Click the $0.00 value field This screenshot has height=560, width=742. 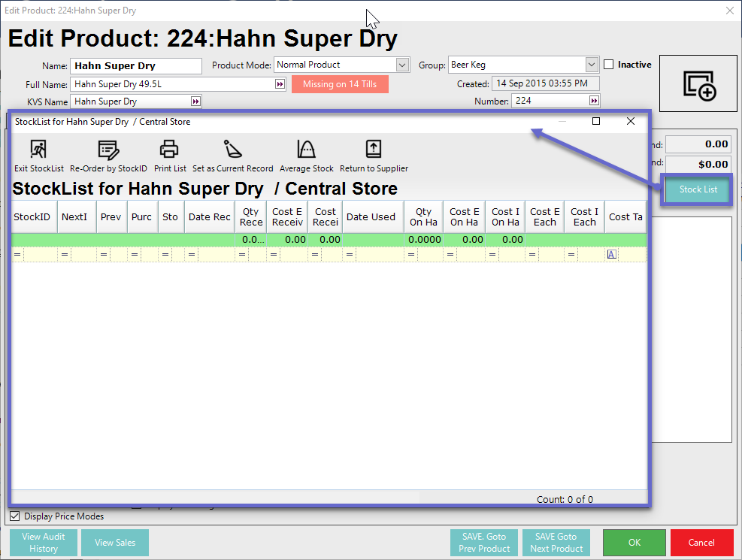[698, 164]
